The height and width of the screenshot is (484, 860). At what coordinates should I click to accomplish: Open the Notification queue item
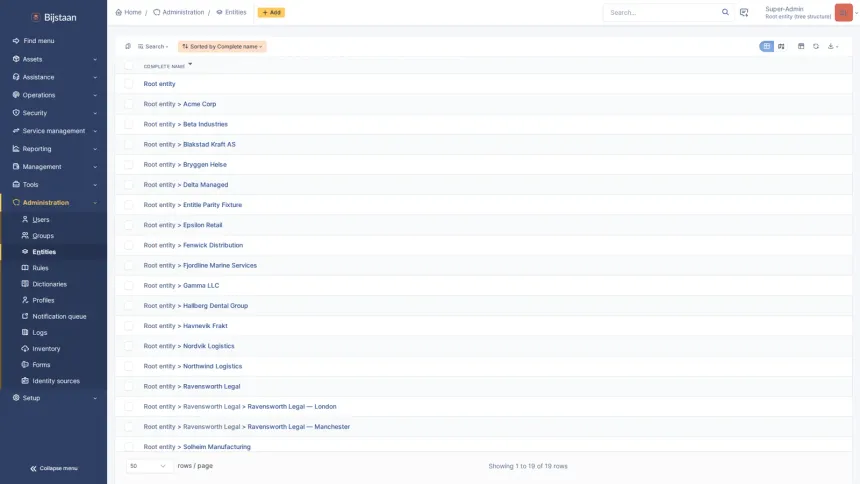click(59, 316)
